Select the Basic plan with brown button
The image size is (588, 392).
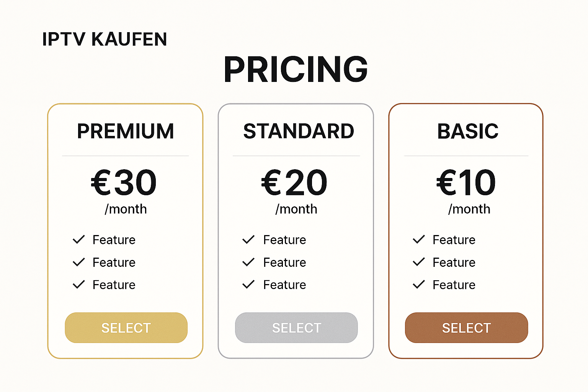(x=467, y=328)
